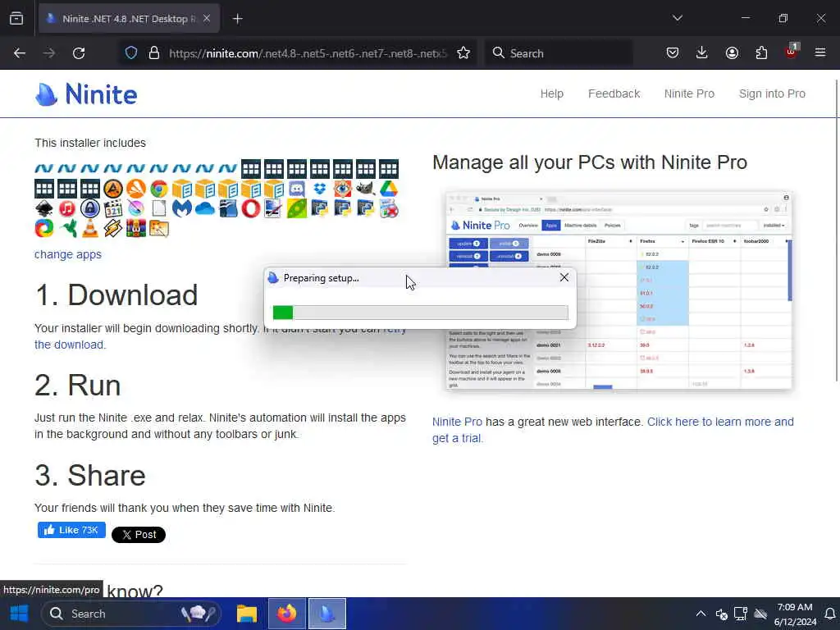Click the Ninite Pro screenshot thumbnail
This screenshot has width=840, height=630.
coord(619,290)
